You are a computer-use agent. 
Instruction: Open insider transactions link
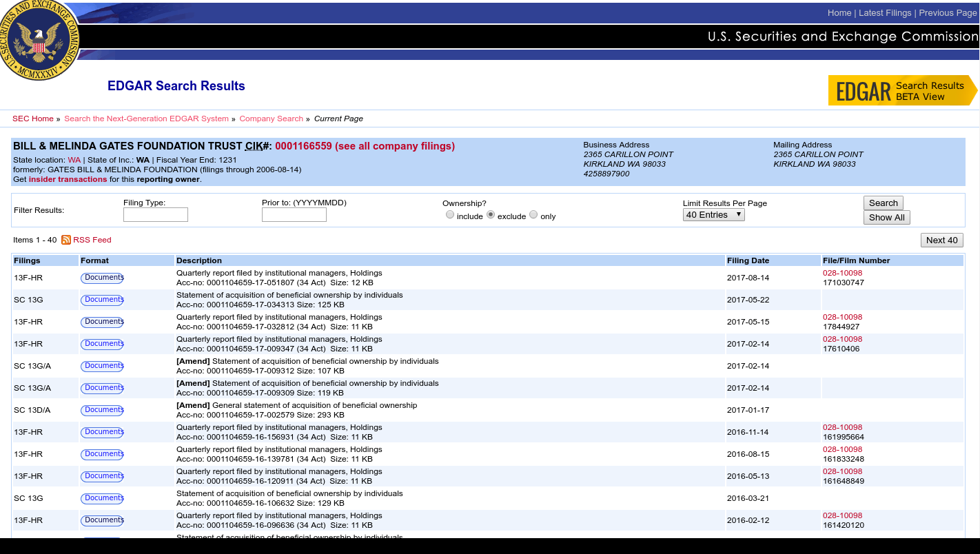pyautogui.click(x=68, y=179)
